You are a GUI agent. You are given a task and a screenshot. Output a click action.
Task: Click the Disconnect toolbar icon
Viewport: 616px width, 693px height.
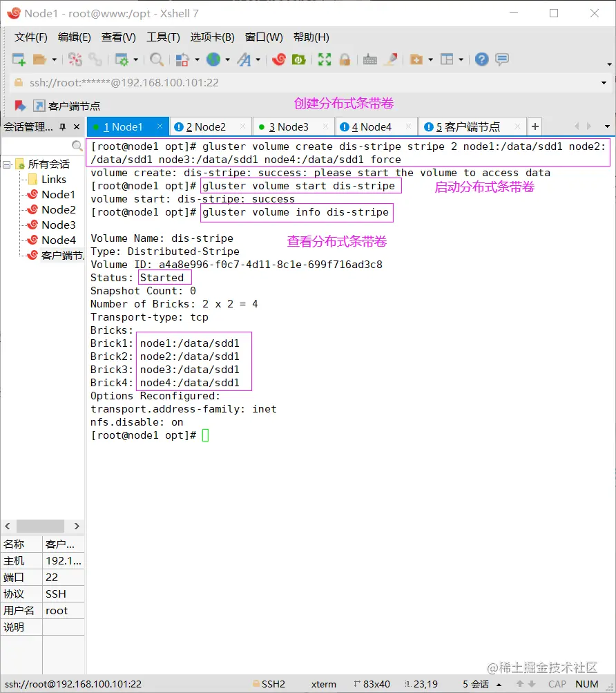point(75,59)
